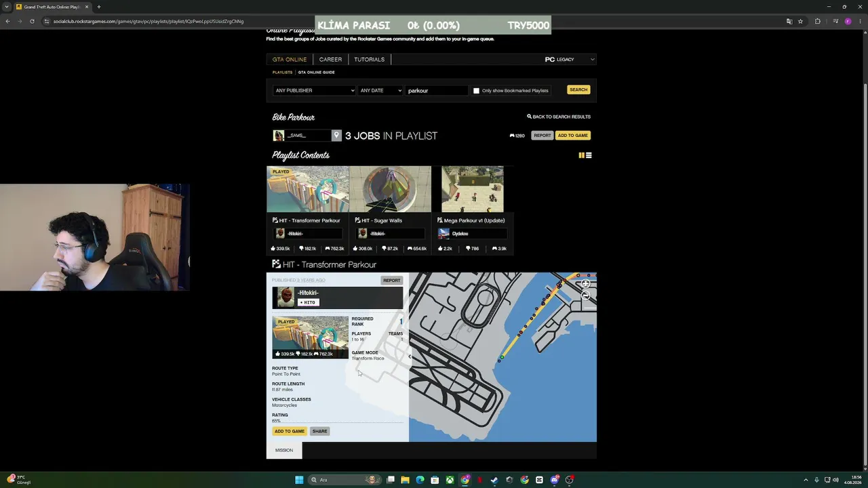Click the dislike count on Sugar Walls card
This screenshot has height=488, width=868.
pyautogui.click(x=389, y=249)
